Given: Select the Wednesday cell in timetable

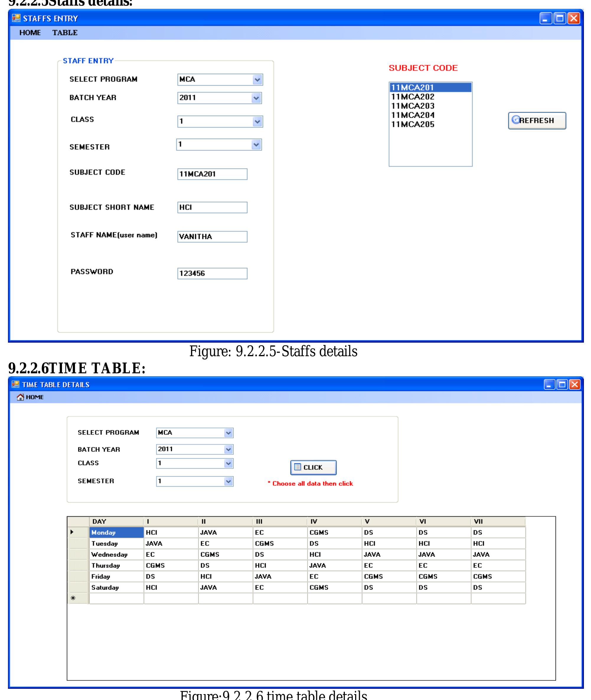Looking at the screenshot, I should 117,554.
